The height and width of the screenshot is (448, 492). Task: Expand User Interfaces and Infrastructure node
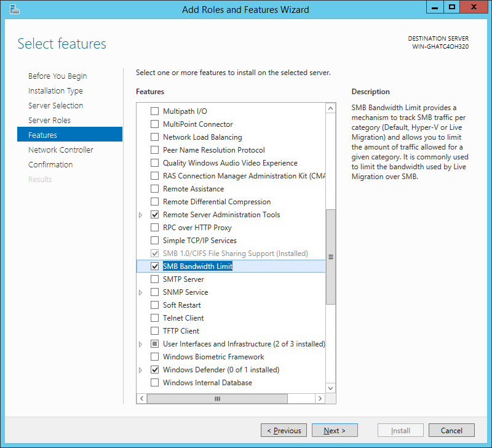tap(141, 345)
